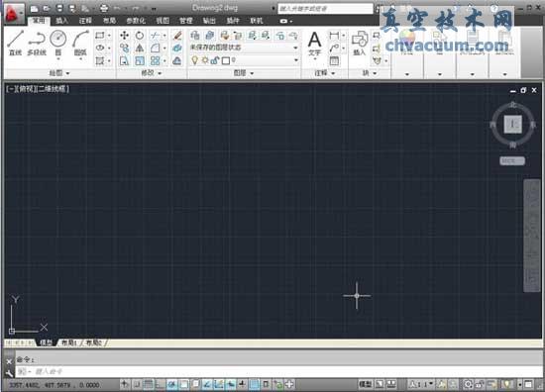Switch to the 参数化 ribbon tab
545x392 pixels.
136,21
